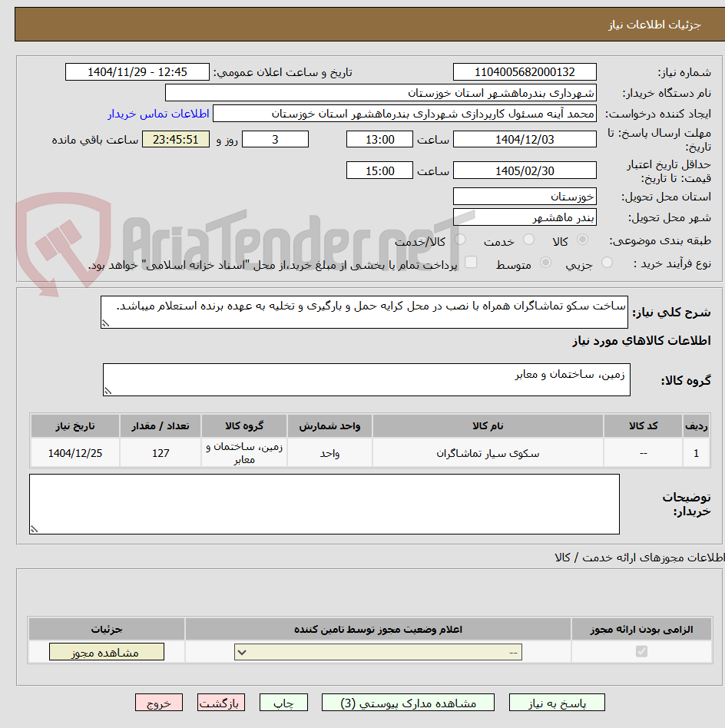Click the واحد unit cell

(x=329, y=452)
